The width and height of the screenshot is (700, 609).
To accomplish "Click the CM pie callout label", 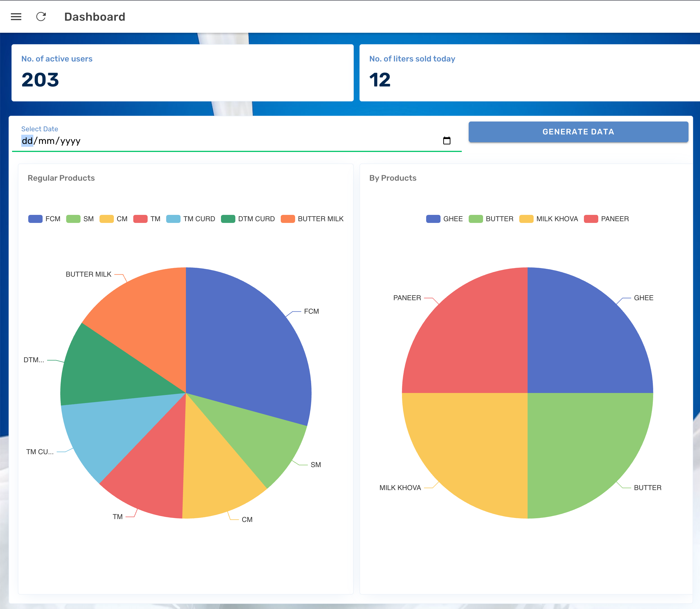I will pyautogui.click(x=247, y=520).
